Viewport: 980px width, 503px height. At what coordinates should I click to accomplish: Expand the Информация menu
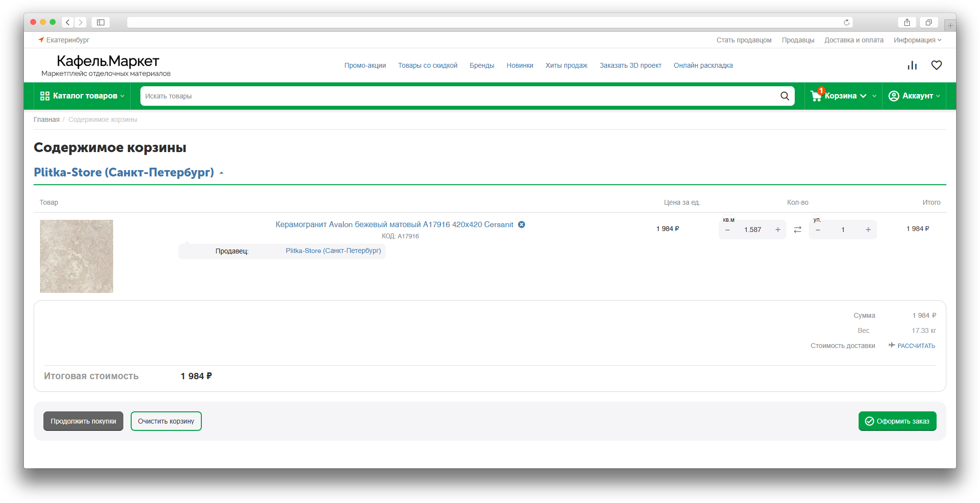(x=917, y=40)
